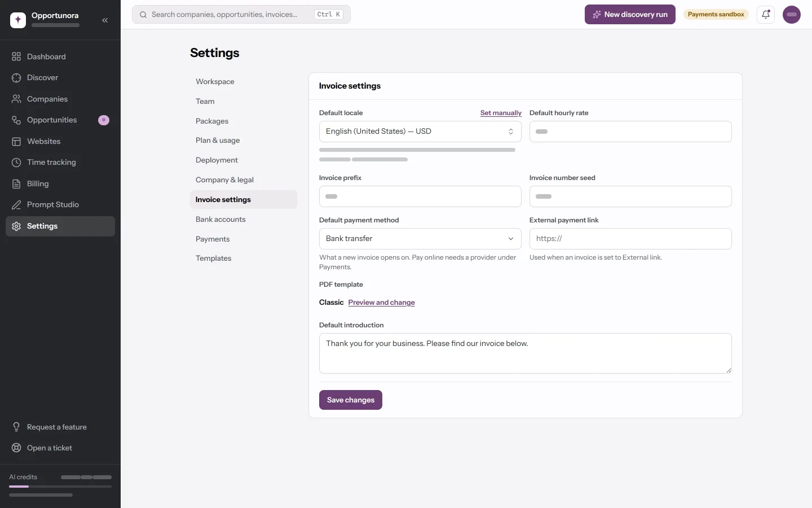Open notifications via the bell icon
Screen dimensions: 812x508
[x=766, y=15]
